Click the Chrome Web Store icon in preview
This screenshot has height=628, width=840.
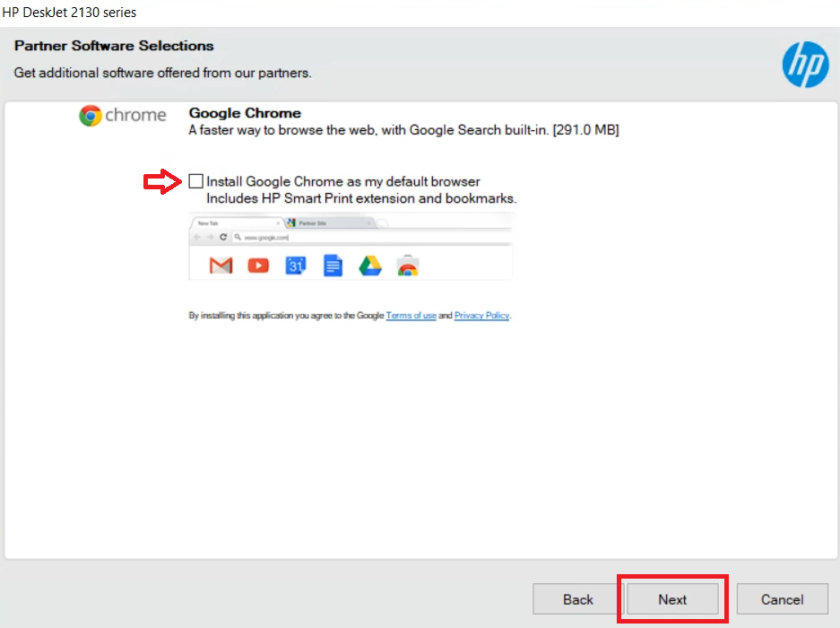408,266
